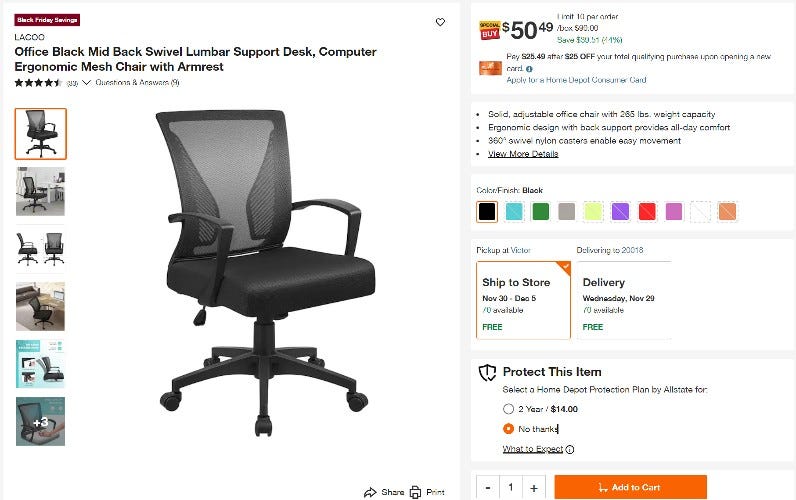
Task: Save item with the heart favorite icon
Action: pyautogui.click(x=440, y=22)
